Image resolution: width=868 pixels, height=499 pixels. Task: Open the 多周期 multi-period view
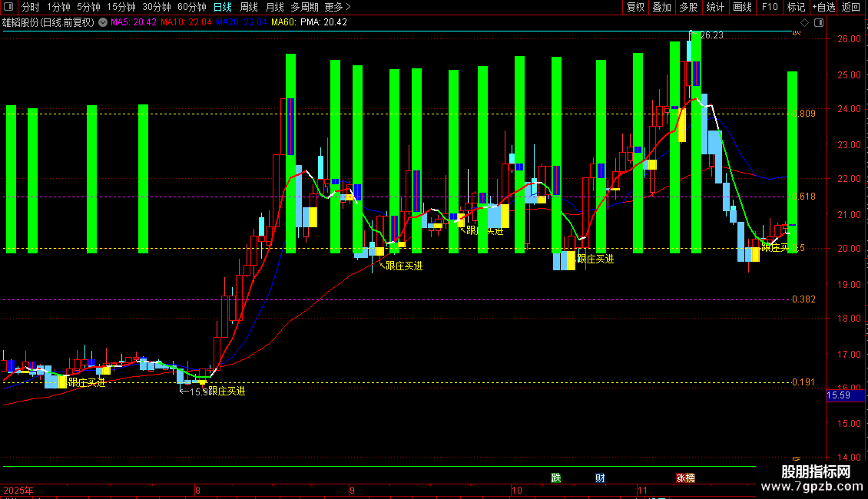304,7
